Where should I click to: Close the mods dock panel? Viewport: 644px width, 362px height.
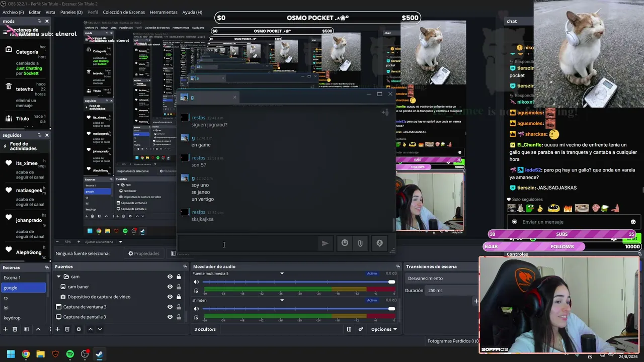pos(47,21)
